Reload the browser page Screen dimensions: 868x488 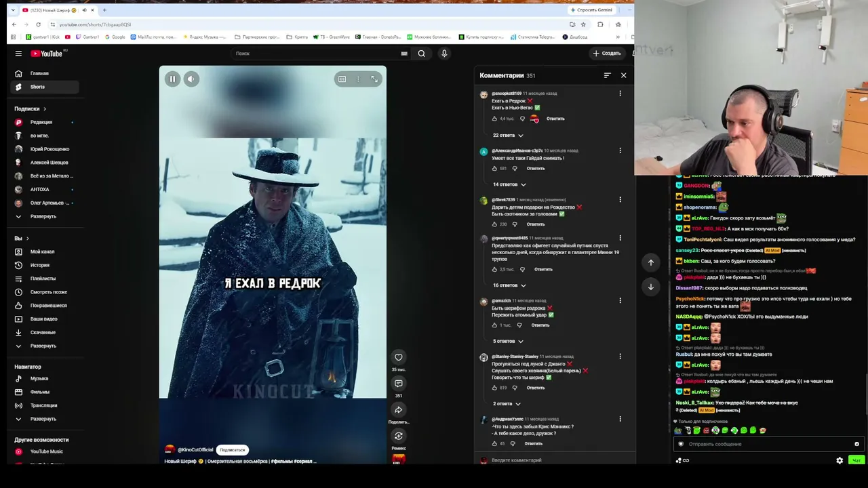[38, 24]
